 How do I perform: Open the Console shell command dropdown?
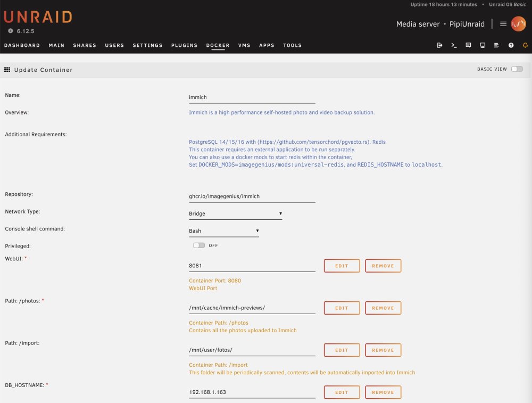224,231
